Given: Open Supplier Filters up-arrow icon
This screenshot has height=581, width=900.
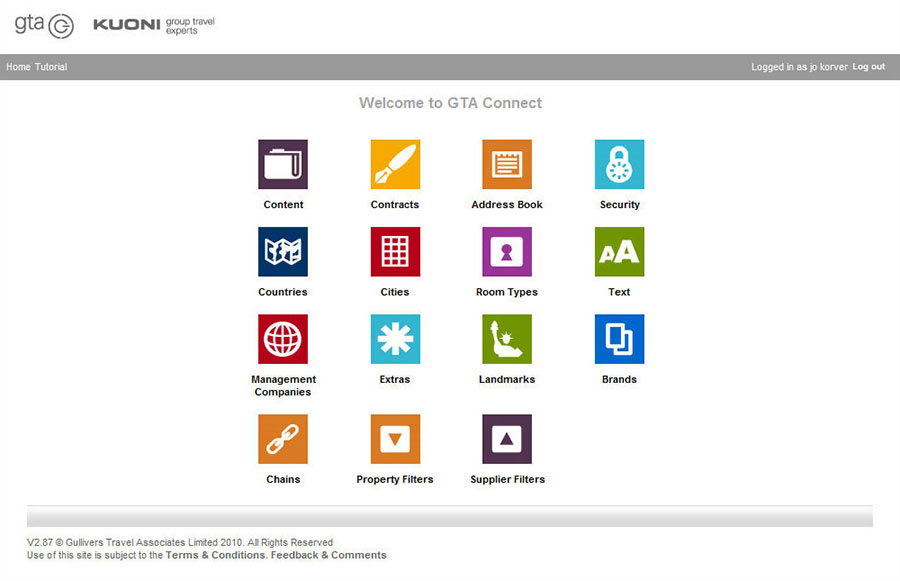Looking at the screenshot, I should pyautogui.click(x=507, y=439).
